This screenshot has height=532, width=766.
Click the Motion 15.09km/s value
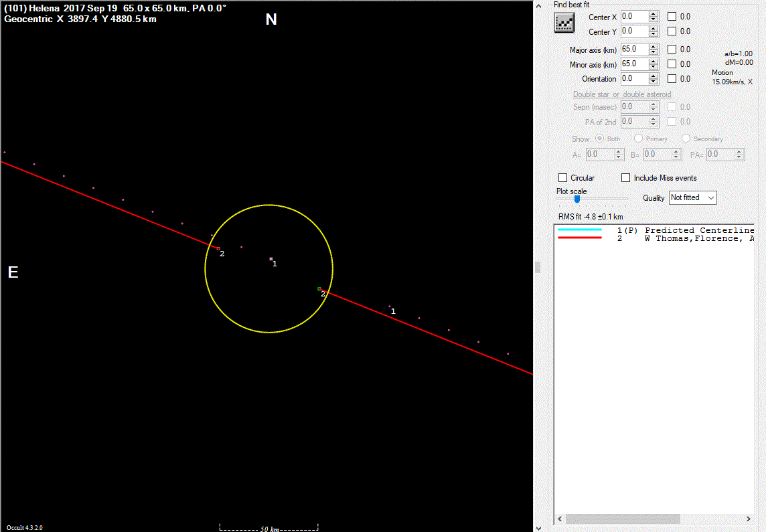tap(732, 82)
